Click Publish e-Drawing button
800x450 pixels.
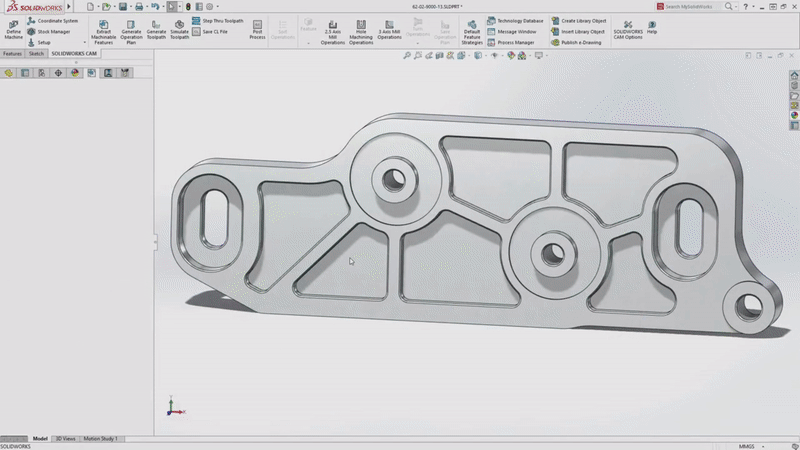click(x=582, y=43)
